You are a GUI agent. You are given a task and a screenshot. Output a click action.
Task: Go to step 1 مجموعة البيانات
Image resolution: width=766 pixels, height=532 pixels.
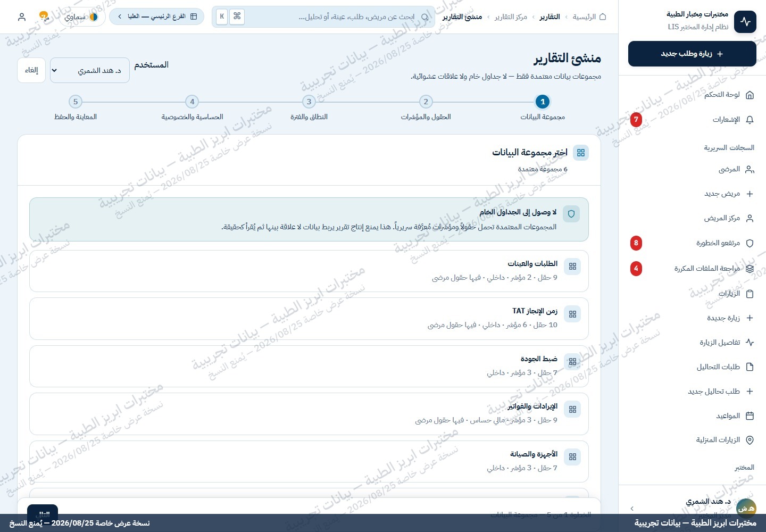pos(543,108)
